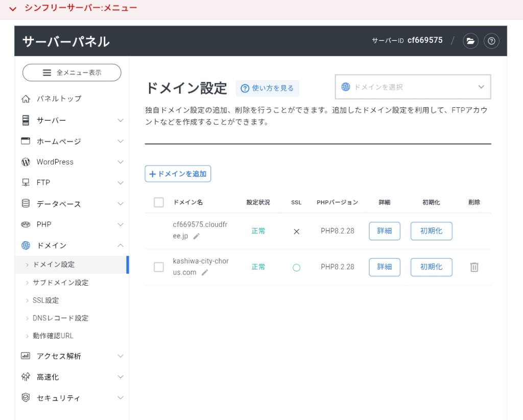Edit kashiwa-city-chorus.com with pencil icon
Viewport: 523px width, 420px height.
[x=205, y=272]
